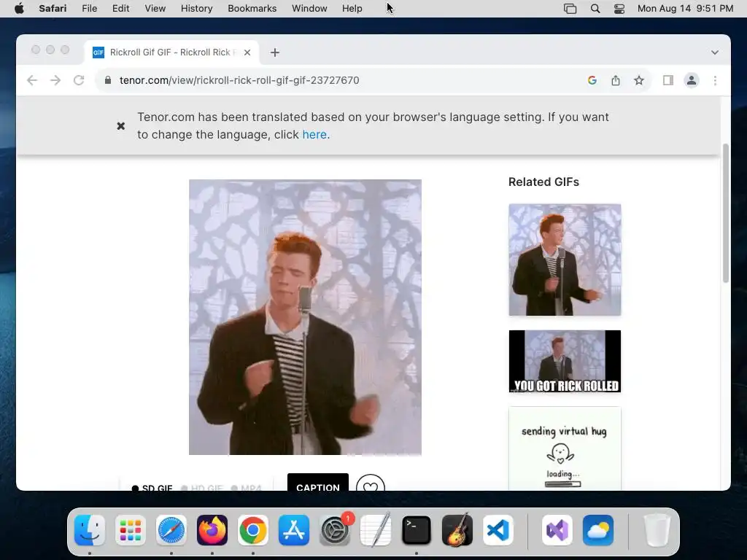Open the browser side panel
The height and width of the screenshot is (560, 747).
pyautogui.click(x=668, y=80)
